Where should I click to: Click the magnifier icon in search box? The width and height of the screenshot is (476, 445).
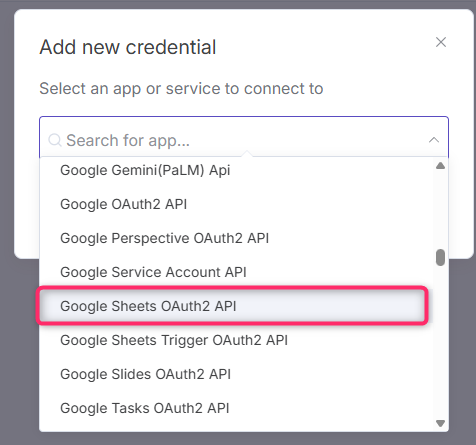tap(55, 140)
